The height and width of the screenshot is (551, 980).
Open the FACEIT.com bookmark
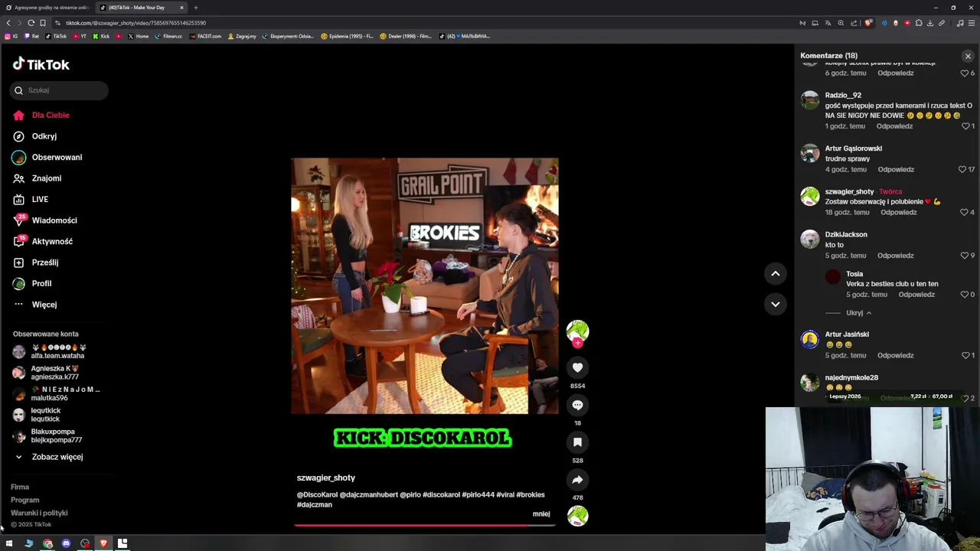(205, 36)
